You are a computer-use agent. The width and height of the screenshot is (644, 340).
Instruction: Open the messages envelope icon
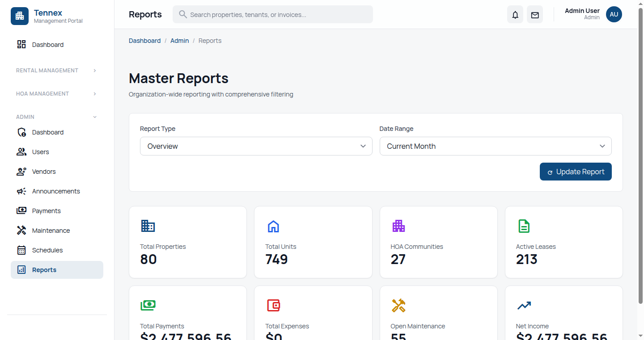[x=534, y=14]
